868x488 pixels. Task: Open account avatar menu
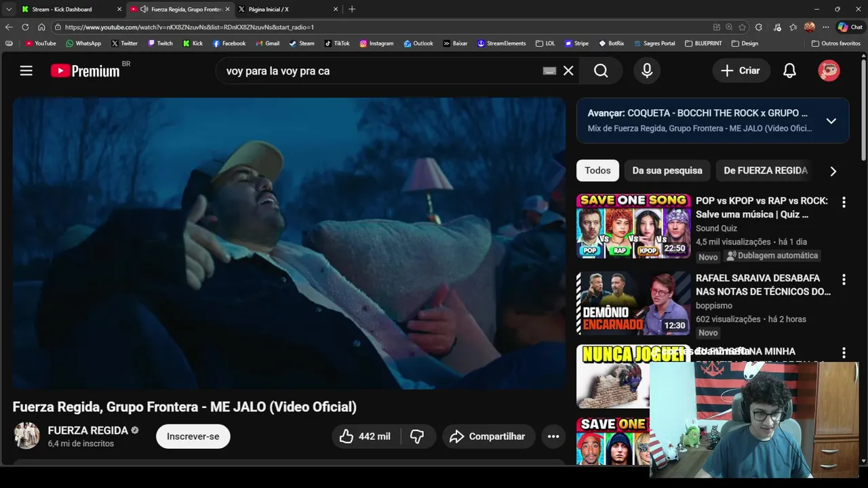pyautogui.click(x=829, y=70)
